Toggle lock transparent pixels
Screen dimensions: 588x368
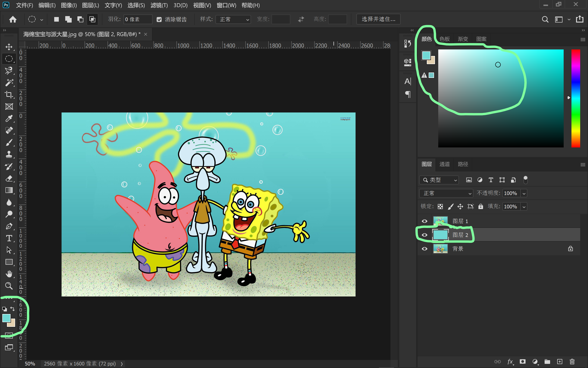[440, 207]
